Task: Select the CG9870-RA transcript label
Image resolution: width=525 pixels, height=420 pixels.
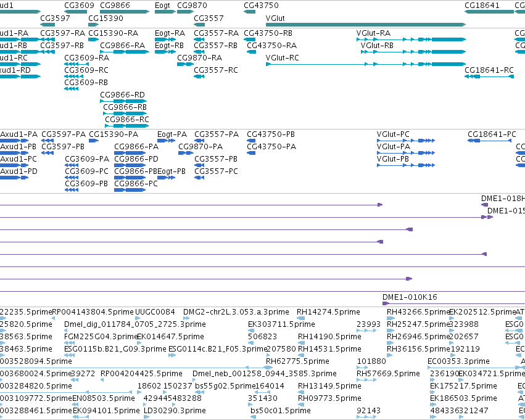Action: (x=199, y=58)
